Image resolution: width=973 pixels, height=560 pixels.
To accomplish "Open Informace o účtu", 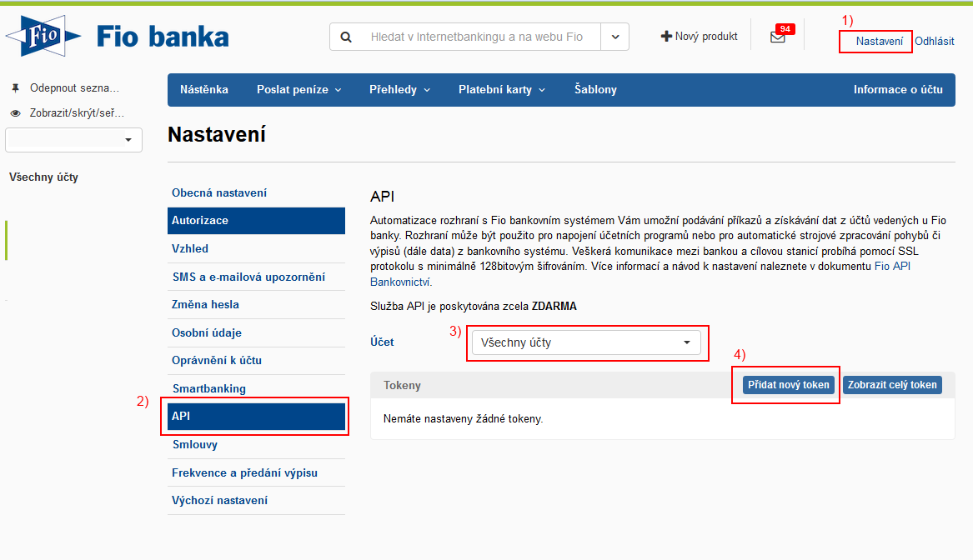I will pyautogui.click(x=898, y=90).
